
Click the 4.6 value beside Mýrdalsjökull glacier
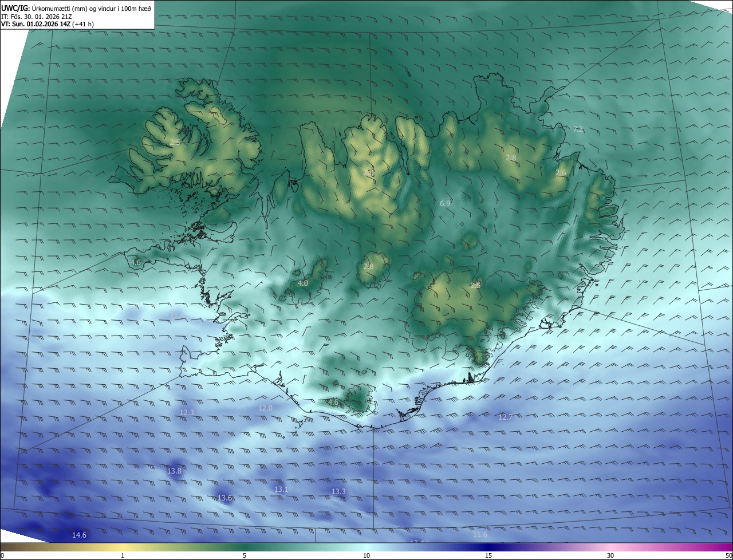(x=333, y=403)
